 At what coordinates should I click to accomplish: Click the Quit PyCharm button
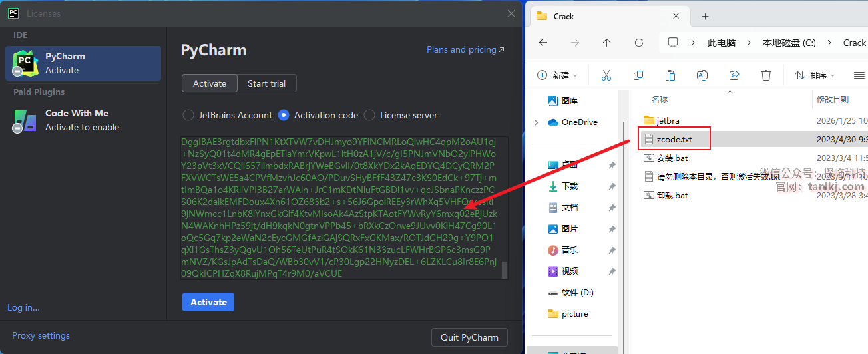pos(469,337)
